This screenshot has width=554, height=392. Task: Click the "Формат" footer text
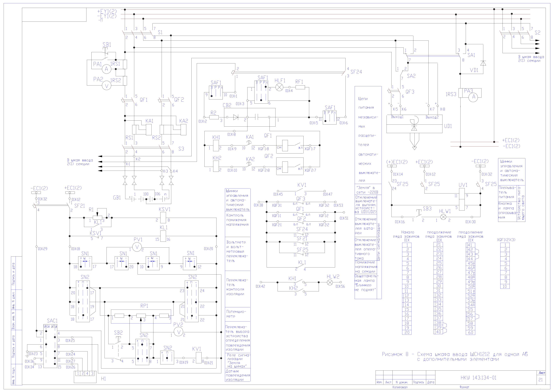click(464, 387)
